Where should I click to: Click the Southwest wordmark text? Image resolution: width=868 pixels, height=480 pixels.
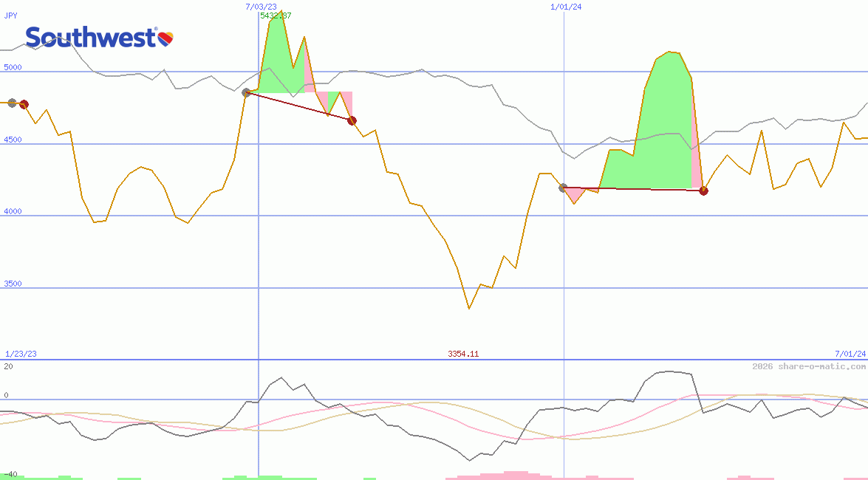click(90, 38)
